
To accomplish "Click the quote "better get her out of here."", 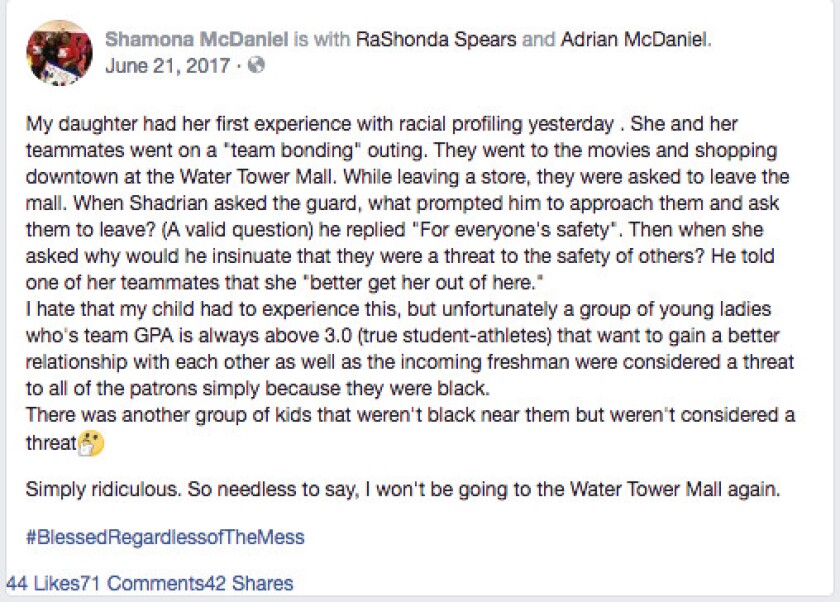I will (423, 282).
